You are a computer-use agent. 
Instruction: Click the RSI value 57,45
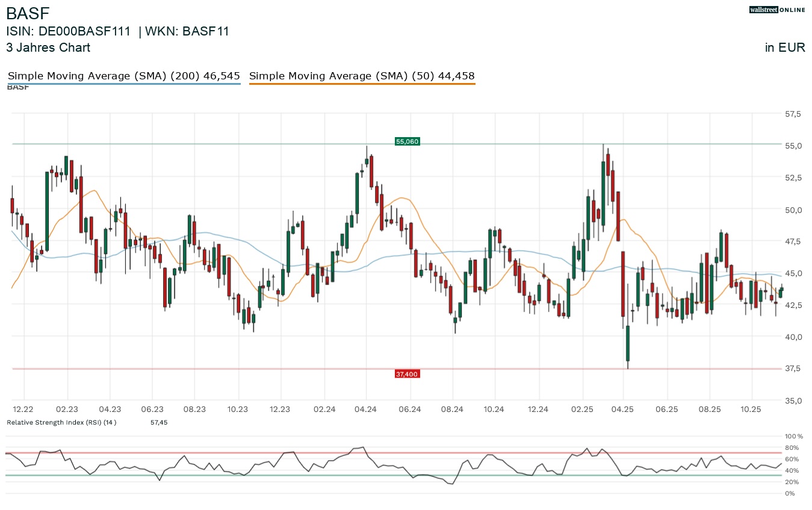click(x=158, y=422)
